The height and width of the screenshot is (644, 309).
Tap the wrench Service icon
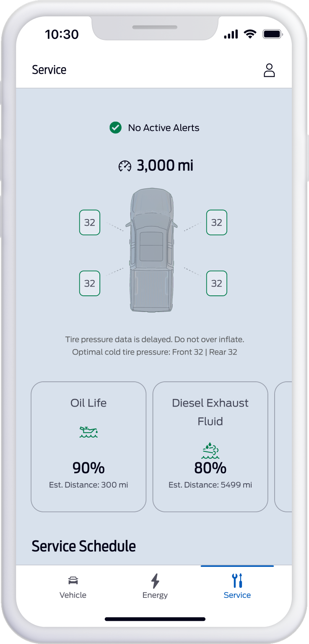click(x=237, y=581)
